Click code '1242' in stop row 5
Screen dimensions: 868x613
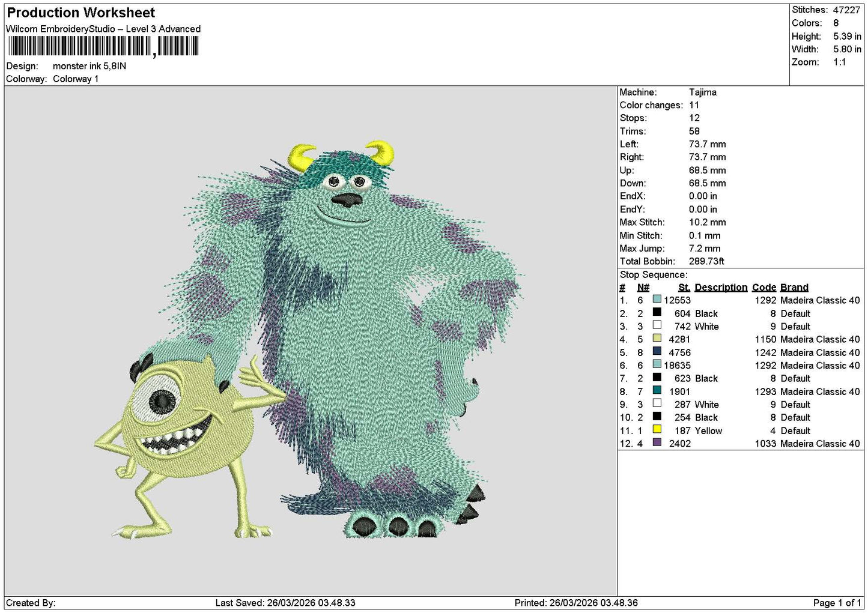766,353
